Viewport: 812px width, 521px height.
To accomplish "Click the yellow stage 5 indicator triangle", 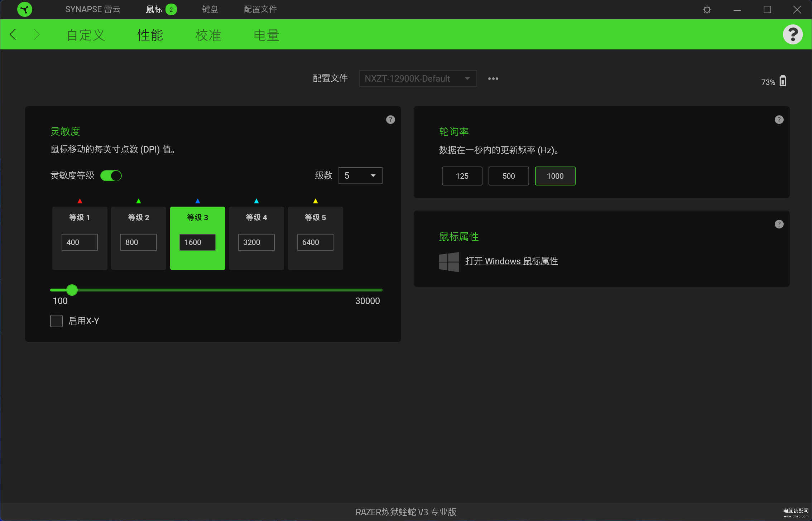I will click(x=316, y=201).
